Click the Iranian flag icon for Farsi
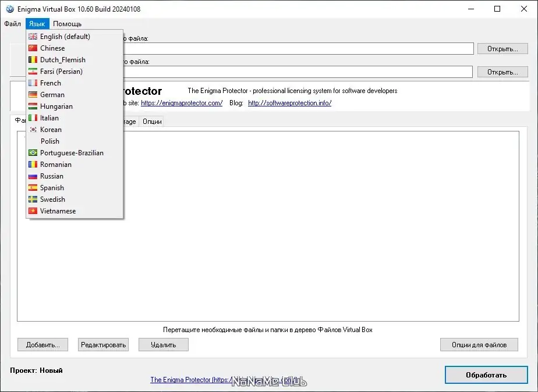Screen dimensions: 538x392 (x=33, y=72)
